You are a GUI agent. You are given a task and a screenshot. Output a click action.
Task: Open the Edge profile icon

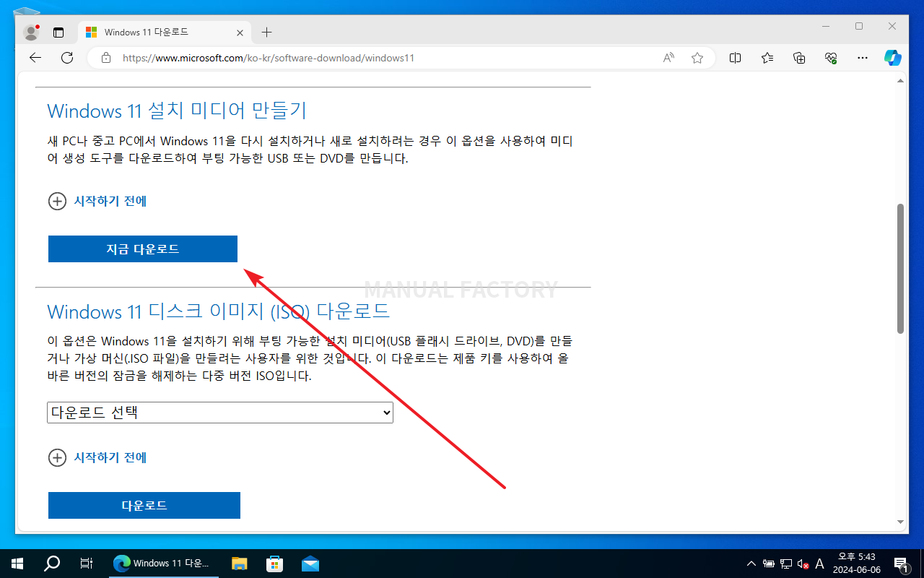31,33
